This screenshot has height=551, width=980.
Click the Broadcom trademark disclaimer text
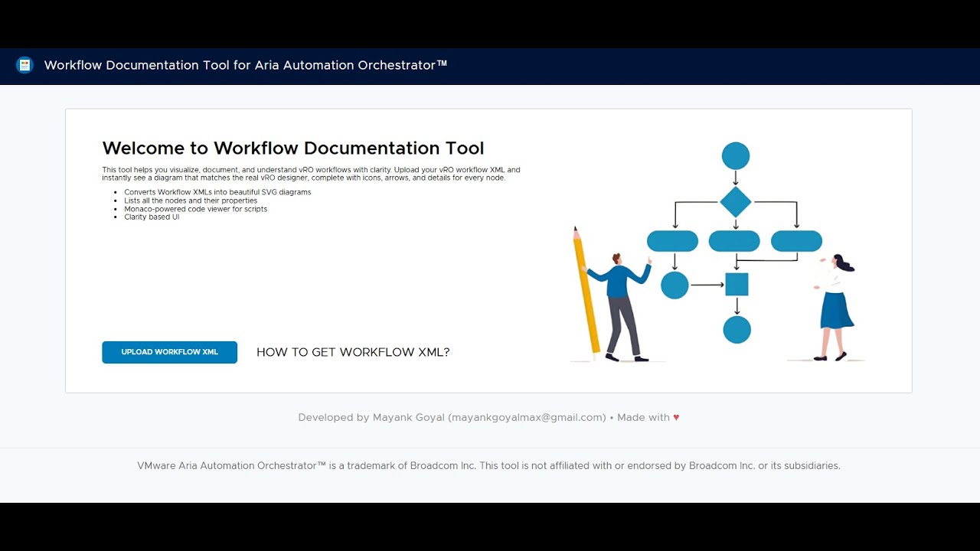coord(489,465)
